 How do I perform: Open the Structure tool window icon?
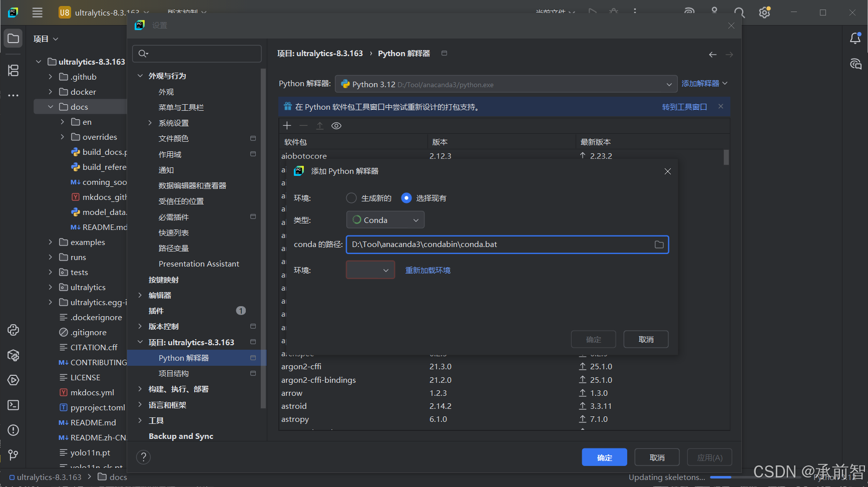click(14, 71)
